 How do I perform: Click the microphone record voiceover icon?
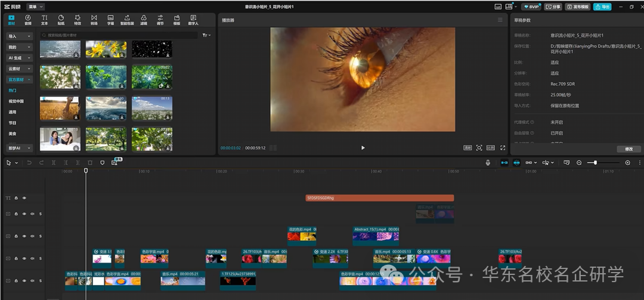pyautogui.click(x=488, y=162)
